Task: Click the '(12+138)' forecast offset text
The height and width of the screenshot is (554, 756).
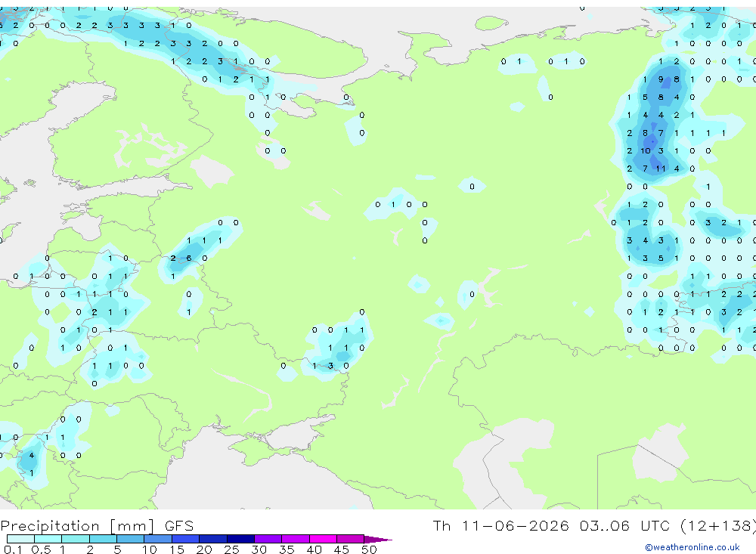Action: pos(718,525)
